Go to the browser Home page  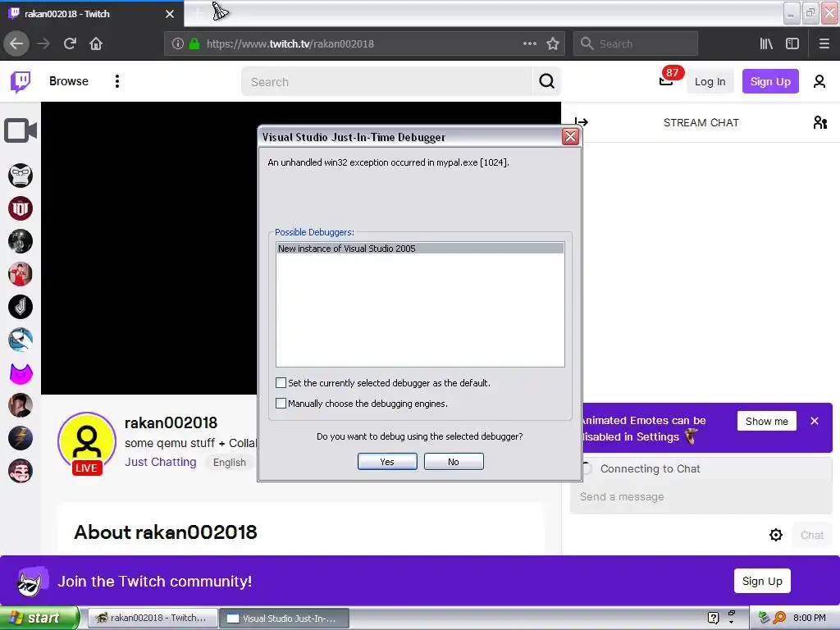(x=96, y=43)
